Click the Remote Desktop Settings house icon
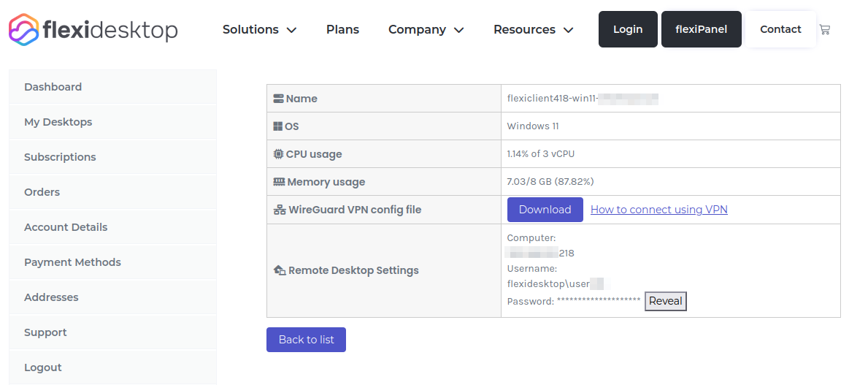 tap(279, 270)
